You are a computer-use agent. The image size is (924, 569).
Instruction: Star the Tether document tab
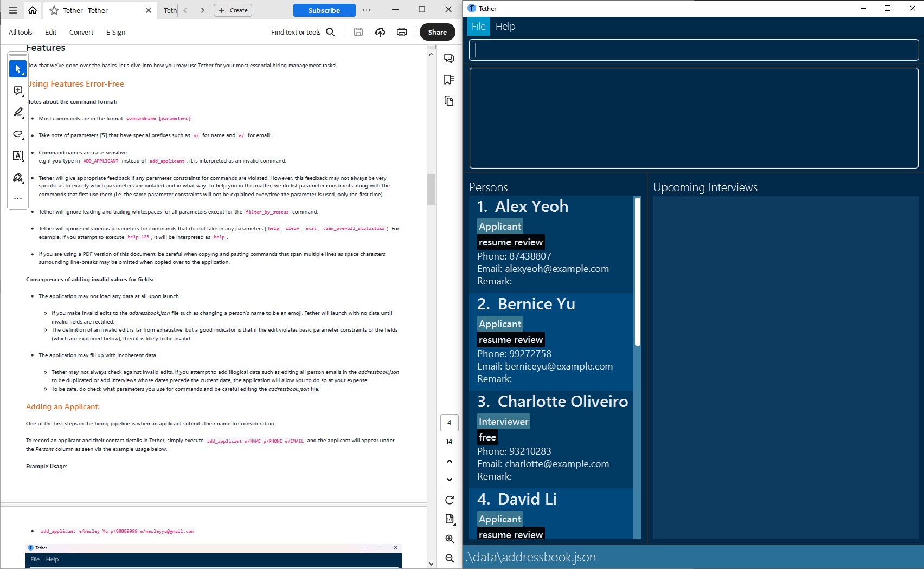tap(54, 10)
